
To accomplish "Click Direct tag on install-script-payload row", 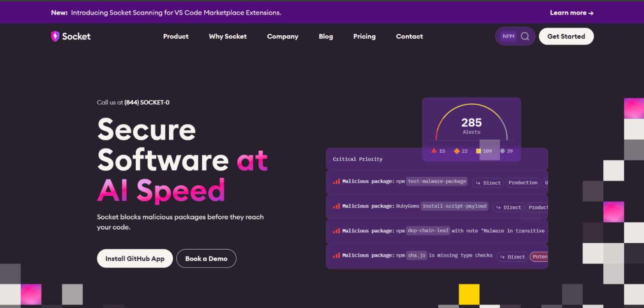I will click(508, 207).
